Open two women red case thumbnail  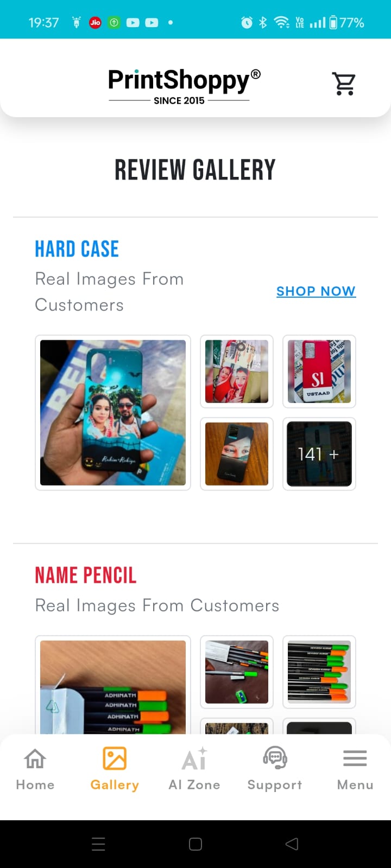237,372
